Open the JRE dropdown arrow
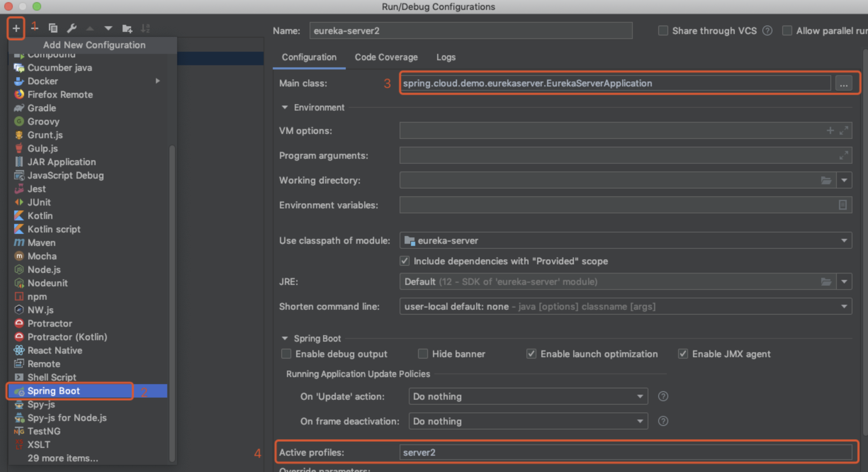The height and width of the screenshot is (472, 868). click(844, 282)
